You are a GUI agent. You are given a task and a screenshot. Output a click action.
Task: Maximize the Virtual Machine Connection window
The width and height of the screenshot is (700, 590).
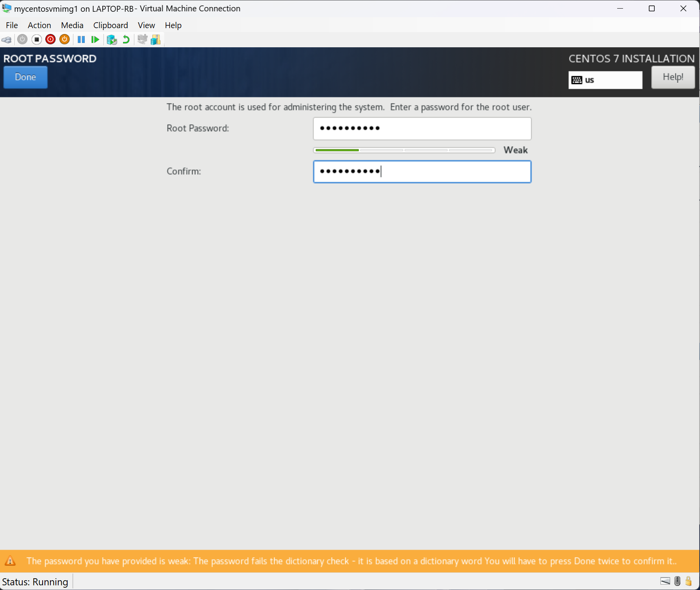pyautogui.click(x=652, y=9)
